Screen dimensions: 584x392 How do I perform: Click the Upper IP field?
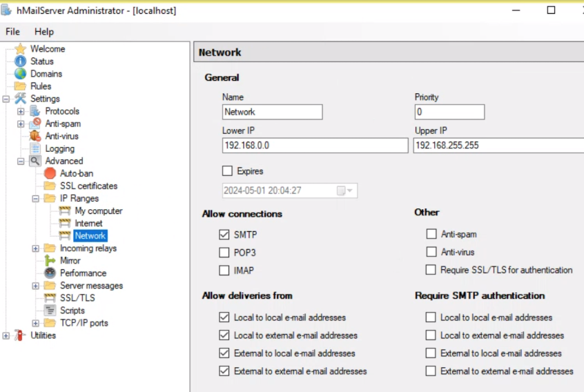click(498, 145)
